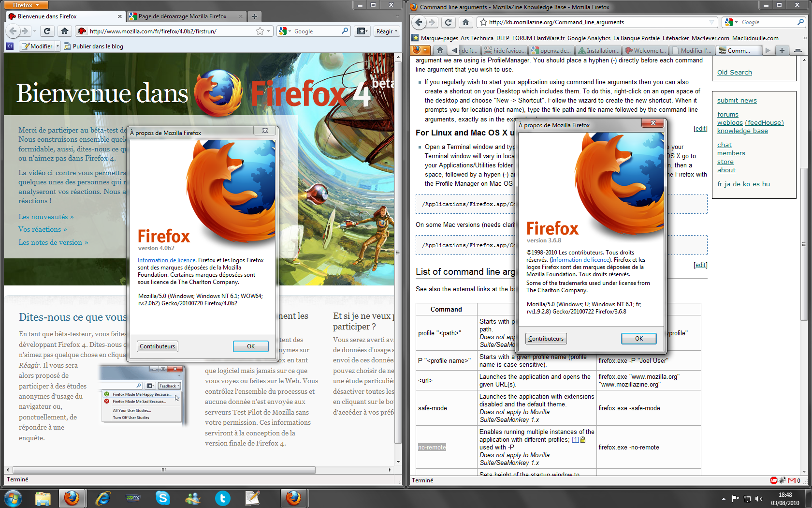This screenshot has width=812, height=508.
Task: Click the home button beside the Firefox 3.6 address bar
Action: 465,22
